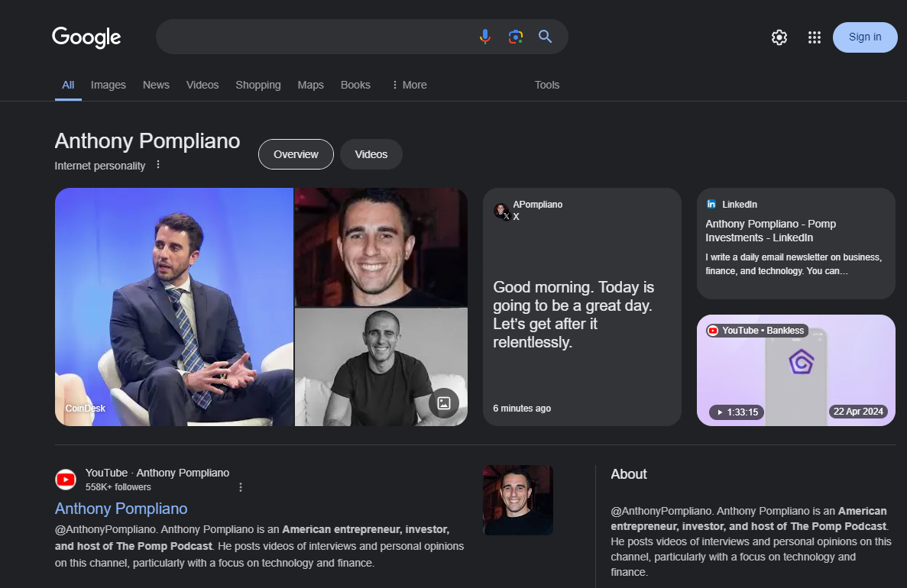Click the magnifying glass search icon
The height and width of the screenshot is (588, 907).
click(546, 36)
